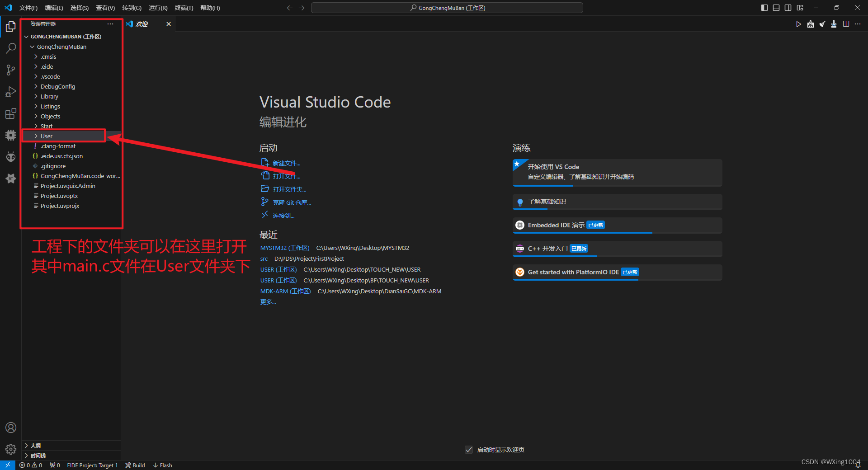868x470 pixels.
Task: Click the Flash download icon in editor toolbar
Action: 834,24
